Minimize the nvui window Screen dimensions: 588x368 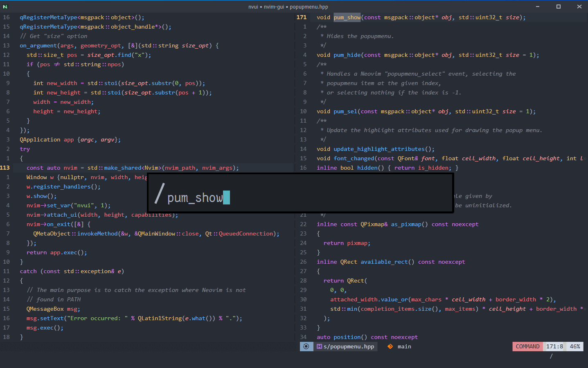[537, 7]
